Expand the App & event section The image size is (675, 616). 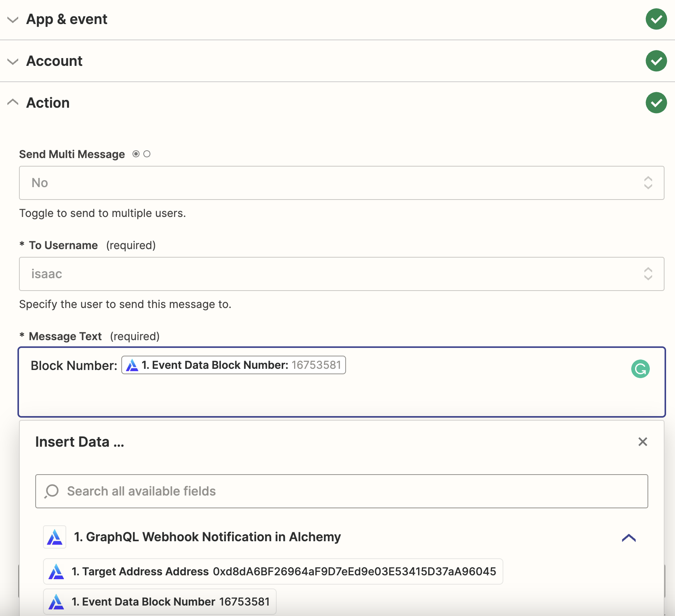[x=13, y=19]
